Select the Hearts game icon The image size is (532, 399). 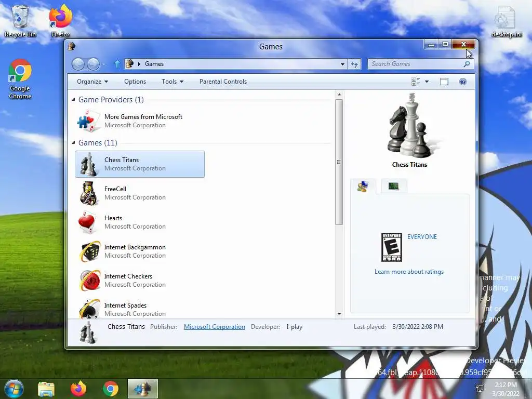[x=88, y=222]
